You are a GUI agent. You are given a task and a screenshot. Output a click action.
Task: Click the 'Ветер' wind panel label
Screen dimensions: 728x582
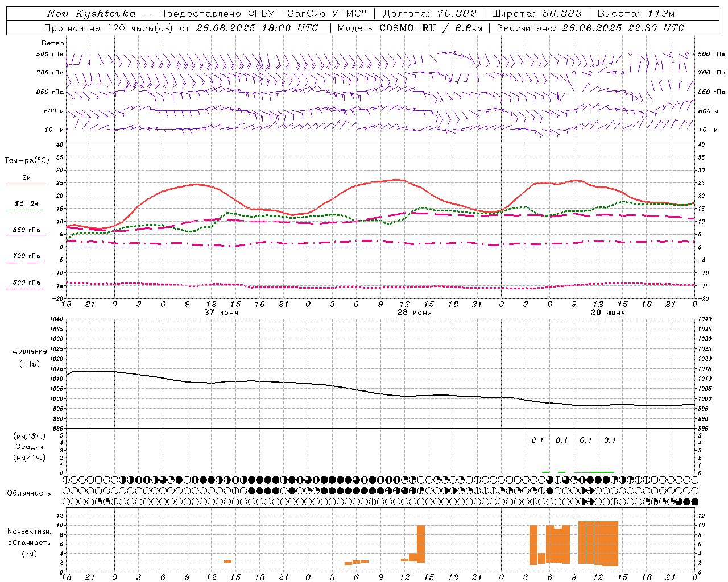[x=53, y=43]
